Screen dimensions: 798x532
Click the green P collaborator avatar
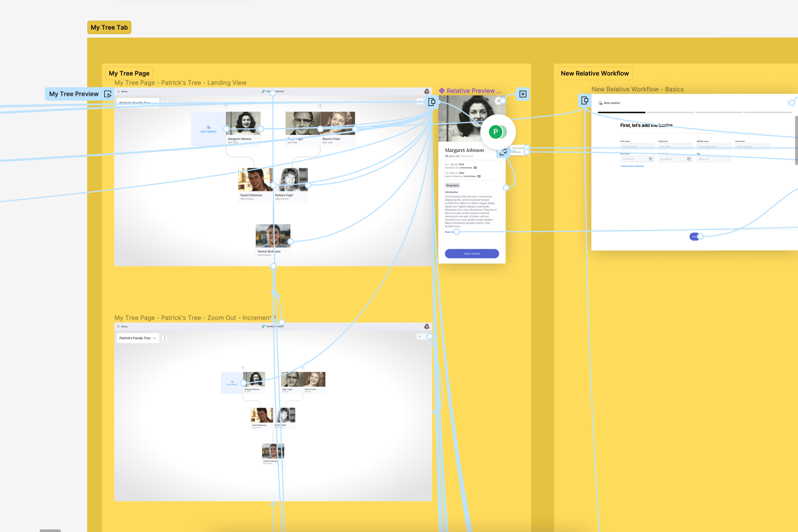pyautogui.click(x=495, y=132)
